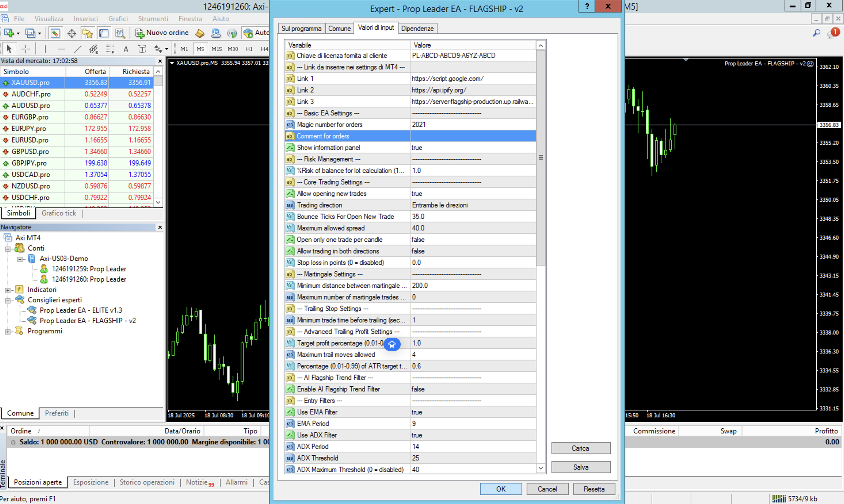Open the arrows objects dropdown arrow
The image size is (844, 504).
(x=167, y=49)
